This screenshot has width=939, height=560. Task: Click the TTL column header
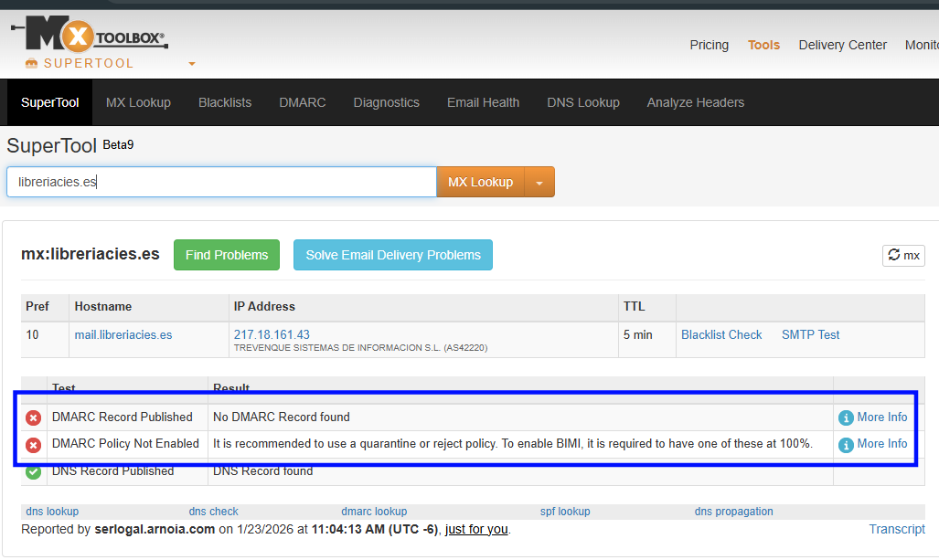pyautogui.click(x=634, y=306)
